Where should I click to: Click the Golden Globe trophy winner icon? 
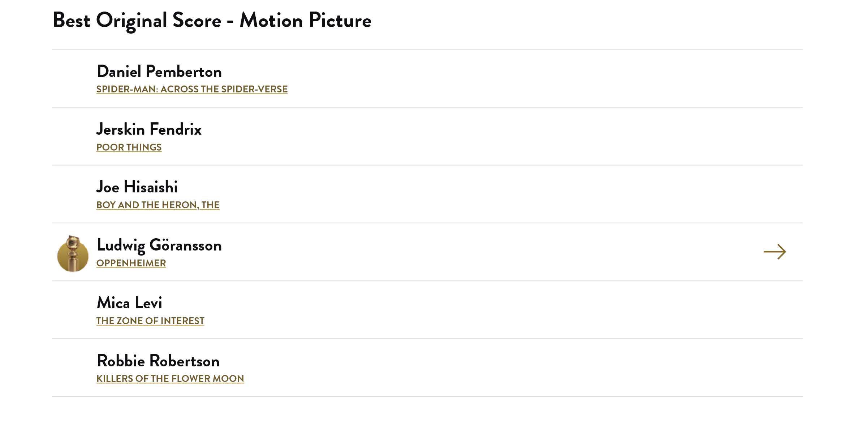[x=73, y=253]
